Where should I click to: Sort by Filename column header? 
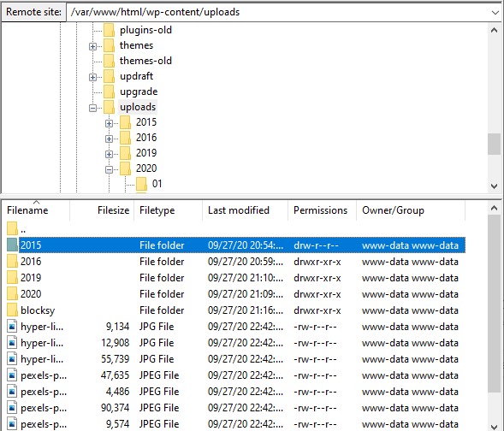pyautogui.click(x=35, y=210)
